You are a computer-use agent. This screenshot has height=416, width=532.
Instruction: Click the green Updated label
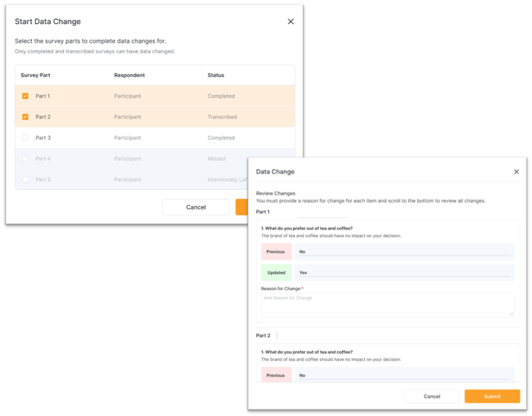(276, 273)
